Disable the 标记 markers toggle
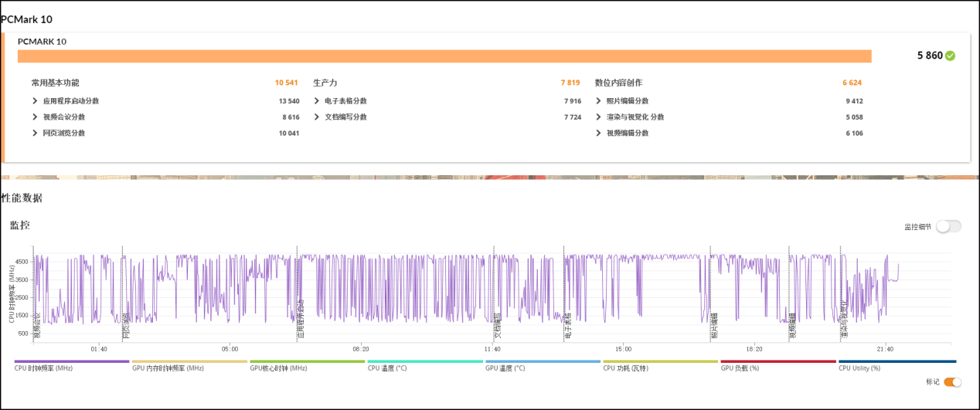Image resolution: width=980 pixels, height=410 pixels. [953, 382]
